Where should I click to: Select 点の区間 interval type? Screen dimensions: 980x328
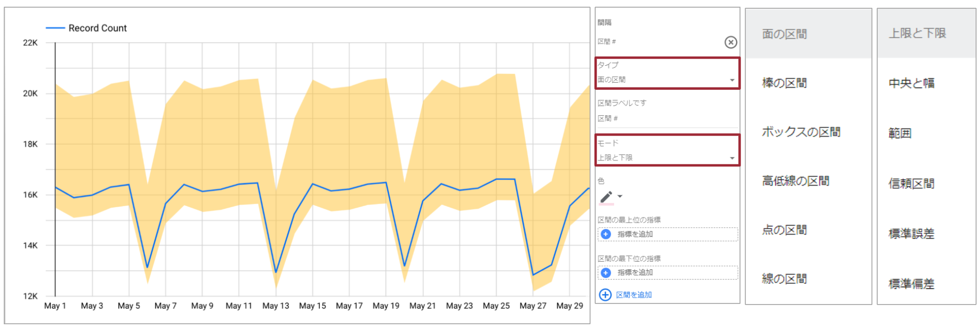click(784, 230)
